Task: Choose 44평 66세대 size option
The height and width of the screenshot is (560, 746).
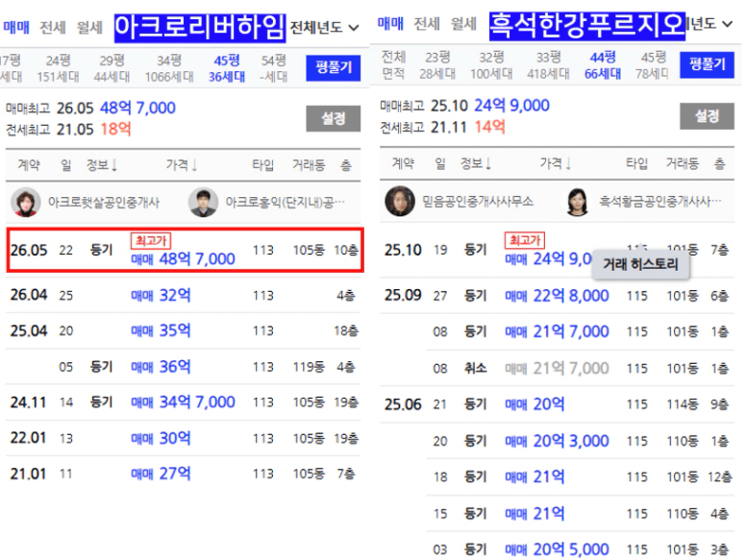Action: (x=603, y=65)
